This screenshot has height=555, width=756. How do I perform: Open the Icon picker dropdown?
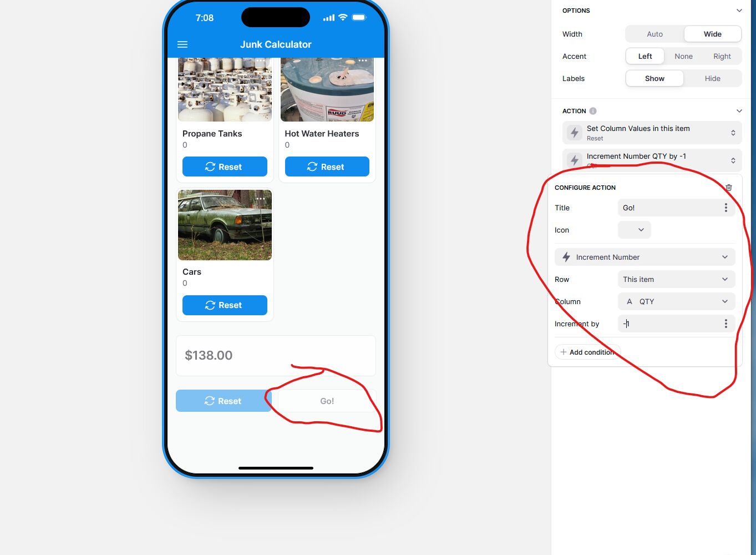[635, 230]
